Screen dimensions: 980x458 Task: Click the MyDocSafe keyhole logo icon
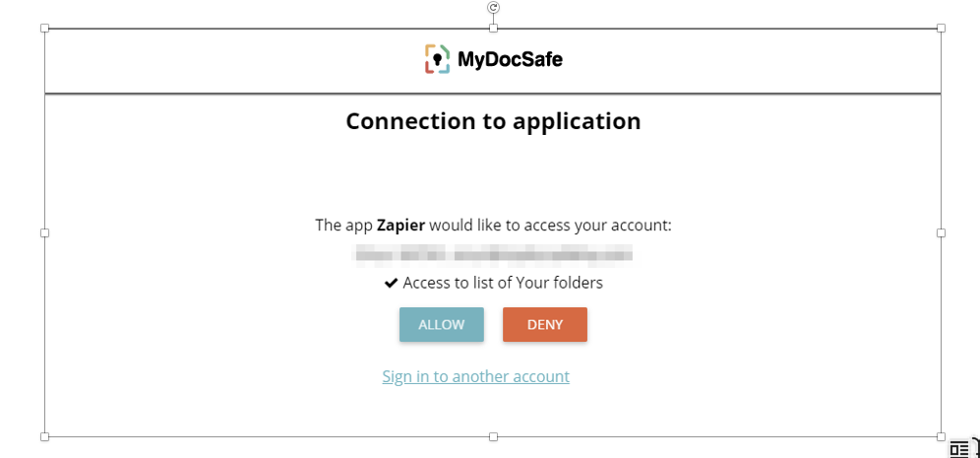[437, 59]
